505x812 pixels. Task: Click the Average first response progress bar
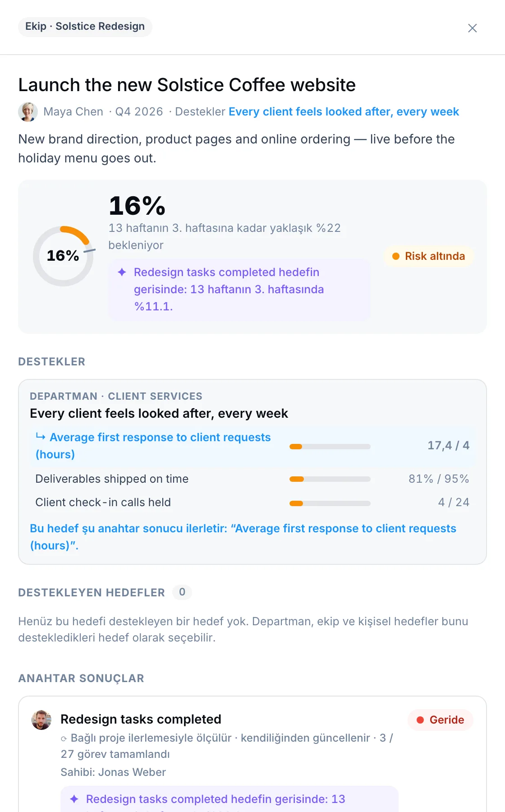point(330,447)
